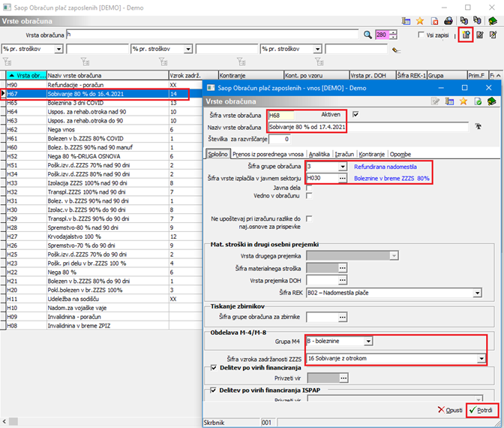The height and width of the screenshot is (428, 504).
Task: Toggle the Aktiven checkbox
Action: [x=355, y=114]
